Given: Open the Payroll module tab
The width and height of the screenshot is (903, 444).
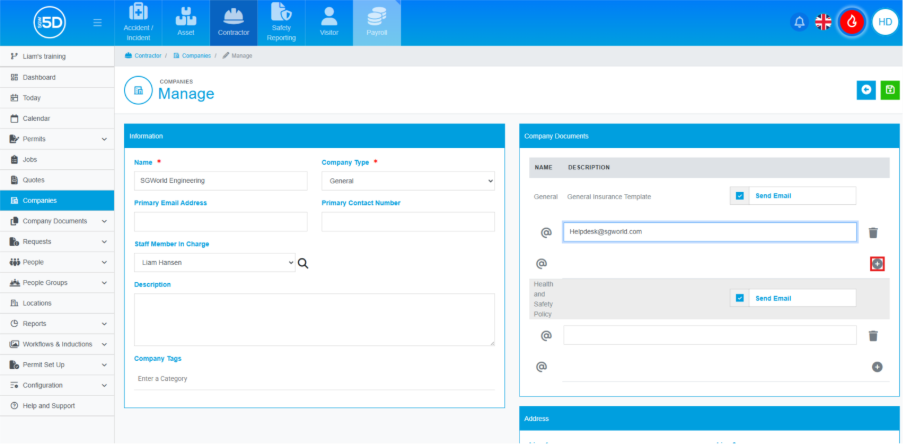Looking at the screenshot, I should [376, 23].
